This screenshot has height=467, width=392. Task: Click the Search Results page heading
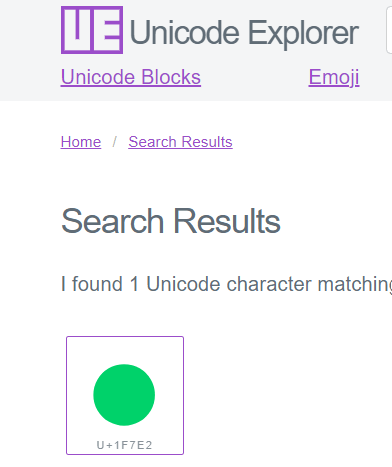point(171,221)
